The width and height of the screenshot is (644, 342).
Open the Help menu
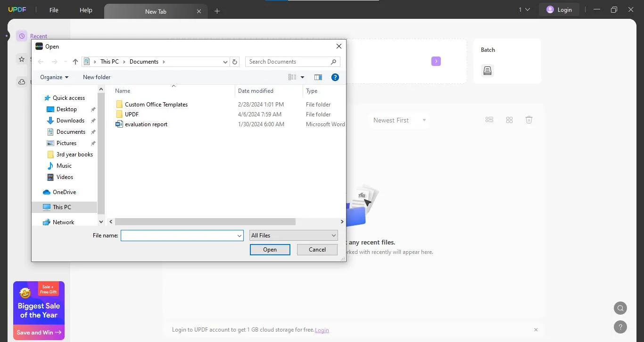(86, 10)
